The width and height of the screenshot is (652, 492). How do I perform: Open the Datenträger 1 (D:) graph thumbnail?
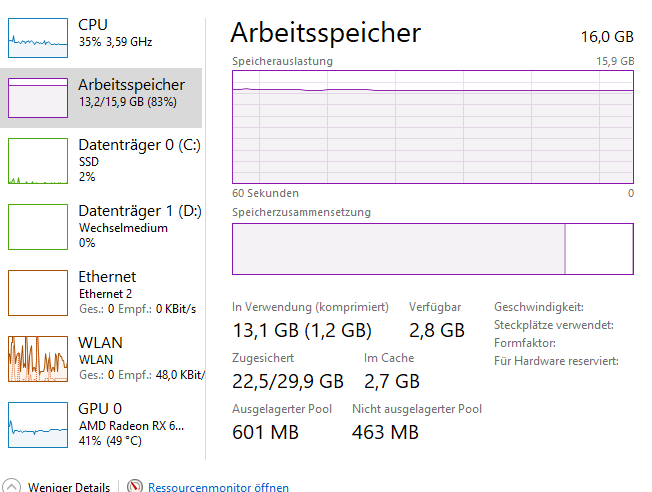[x=38, y=227]
